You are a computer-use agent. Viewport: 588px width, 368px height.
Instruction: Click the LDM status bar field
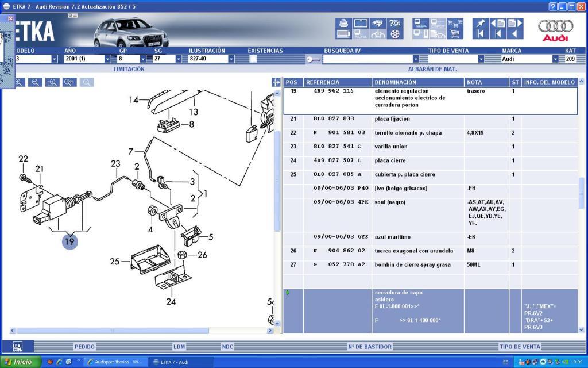[x=179, y=347]
